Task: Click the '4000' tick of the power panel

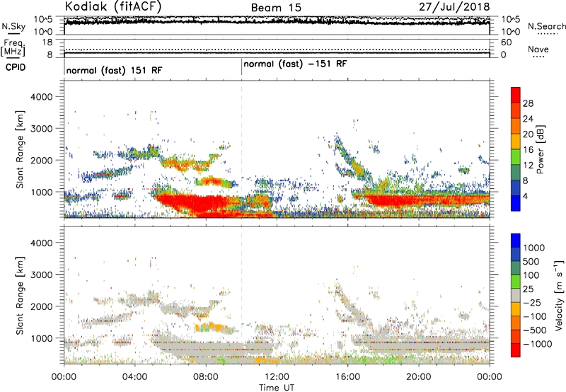Action: (41, 97)
